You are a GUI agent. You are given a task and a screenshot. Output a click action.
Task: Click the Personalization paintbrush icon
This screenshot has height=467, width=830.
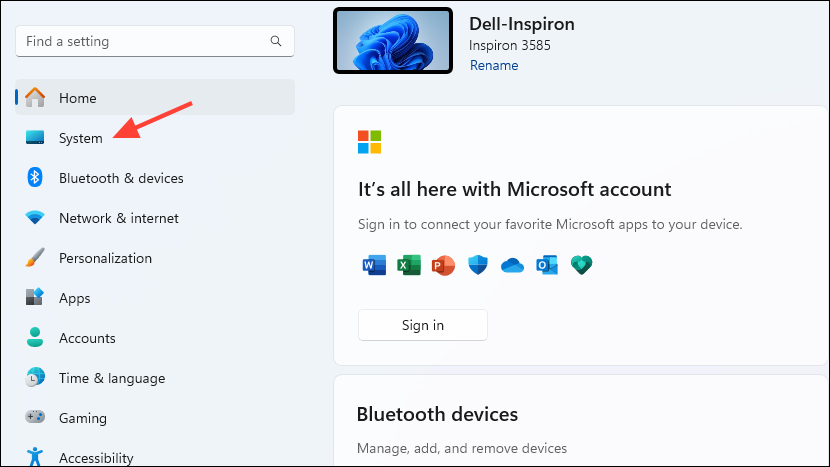pyautogui.click(x=35, y=258)
